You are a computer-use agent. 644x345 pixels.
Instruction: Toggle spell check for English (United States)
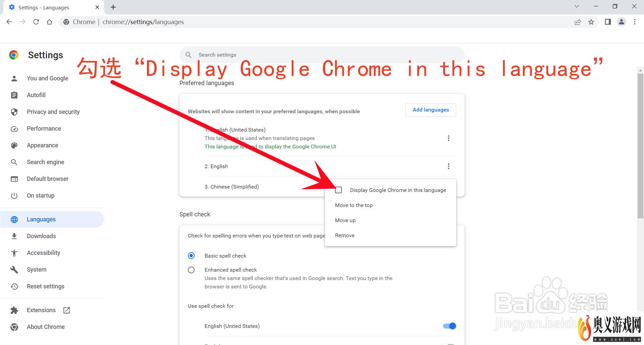click(449, 326)
